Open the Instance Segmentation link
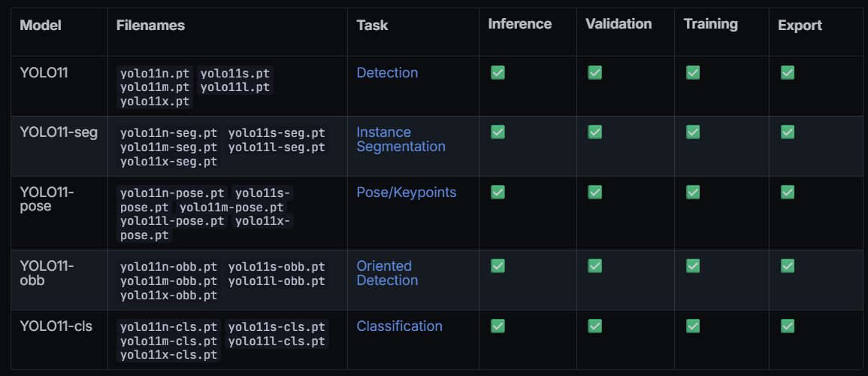868x376 pixels. pyautogui.click(x=401, y=139)
